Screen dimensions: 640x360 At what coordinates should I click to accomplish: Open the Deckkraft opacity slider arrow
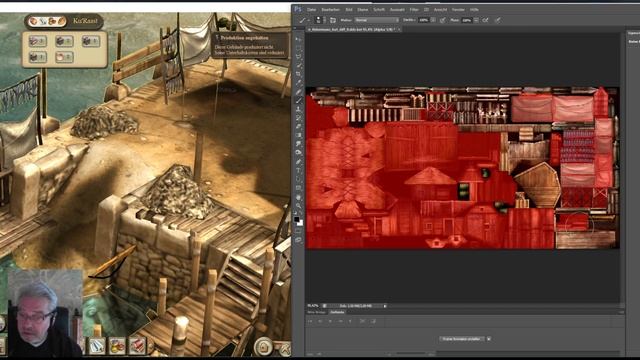coord(433,20)
